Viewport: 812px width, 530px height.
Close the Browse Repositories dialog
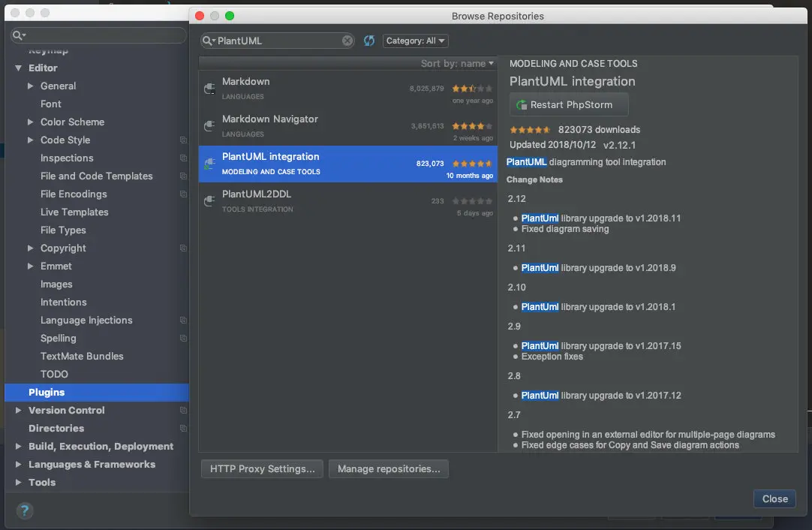[x=774, y=499]
